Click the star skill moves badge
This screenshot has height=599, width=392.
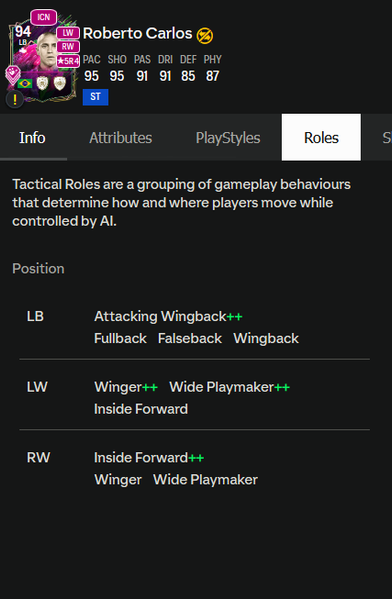pos(68,61)
